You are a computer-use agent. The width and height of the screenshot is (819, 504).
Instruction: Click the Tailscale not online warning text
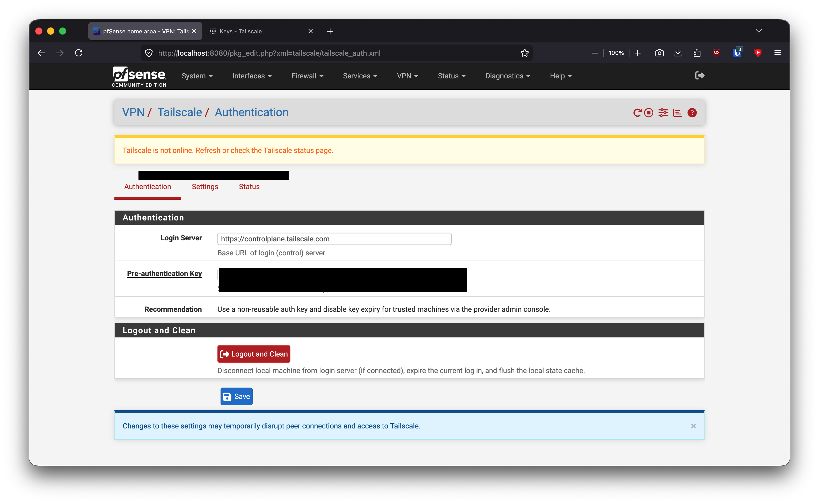point(228,150)
